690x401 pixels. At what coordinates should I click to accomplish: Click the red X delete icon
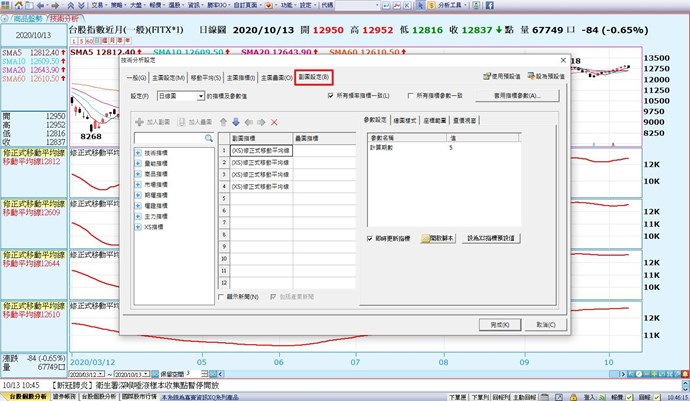pos(275,121)
